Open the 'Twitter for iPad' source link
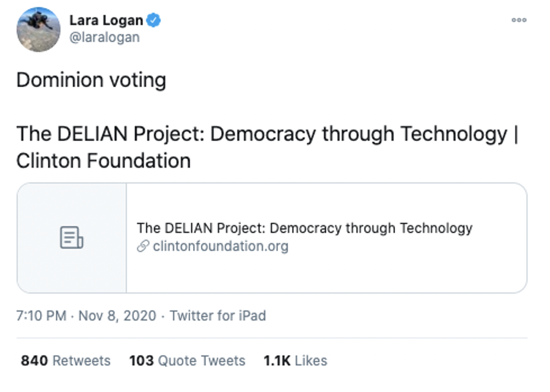 [x=218, y=316]
